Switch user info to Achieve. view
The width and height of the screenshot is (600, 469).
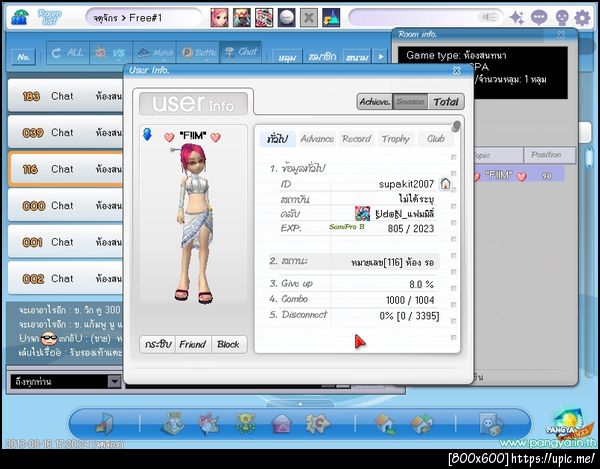[x=375, y=102]
